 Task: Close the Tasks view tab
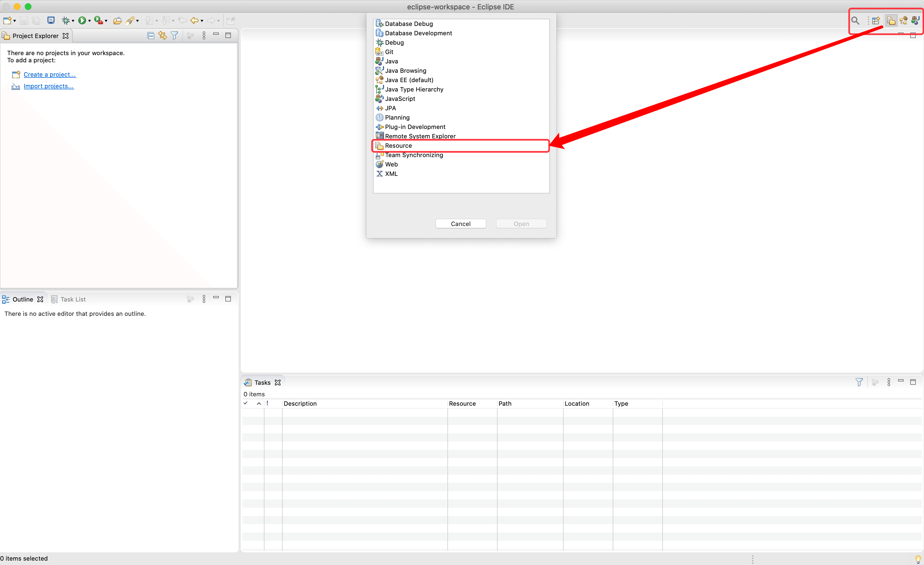click(x=278, y=383)
